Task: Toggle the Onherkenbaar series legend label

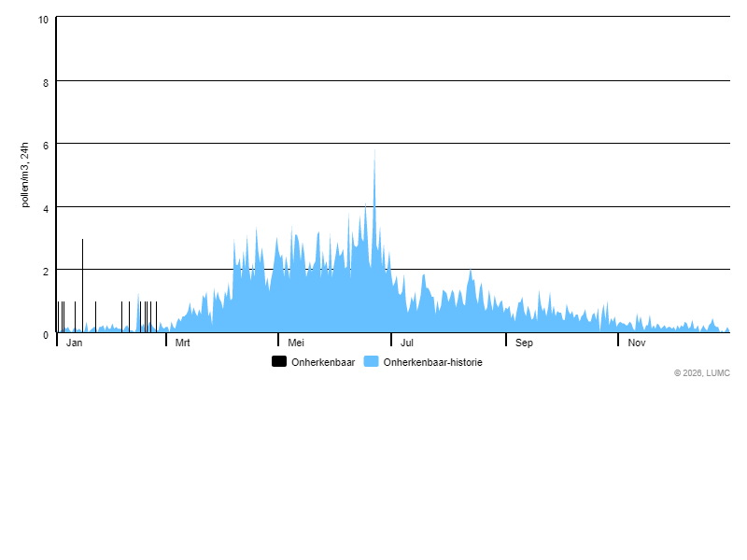Action: [x=323, y=362]
